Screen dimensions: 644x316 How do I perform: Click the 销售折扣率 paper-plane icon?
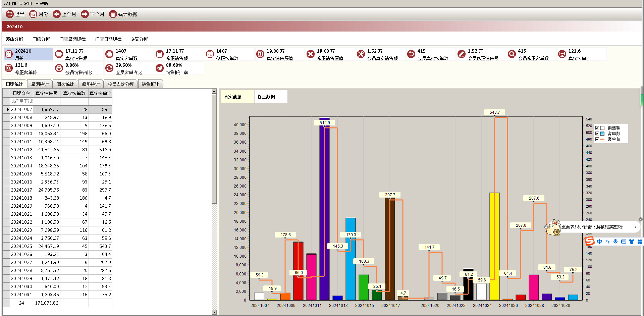[x=160, y=68]
